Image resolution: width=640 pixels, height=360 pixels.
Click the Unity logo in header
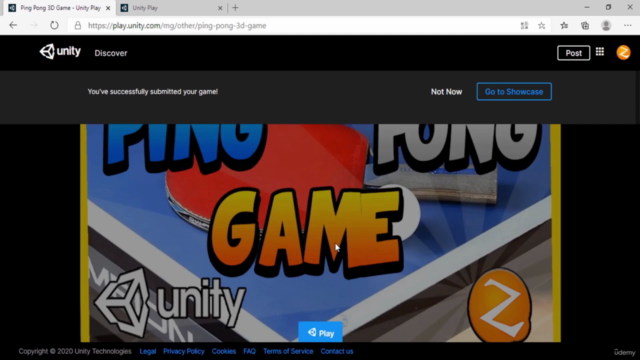[x=60, y=52]
